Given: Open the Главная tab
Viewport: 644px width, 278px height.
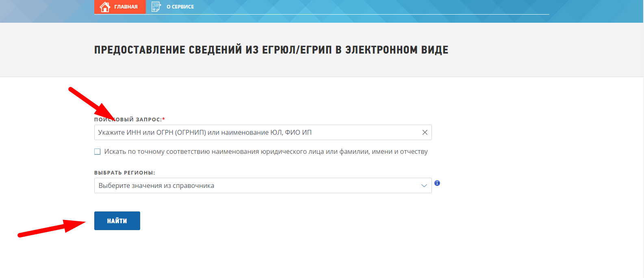Looking at the screenshot, I should tap(126, 7).
